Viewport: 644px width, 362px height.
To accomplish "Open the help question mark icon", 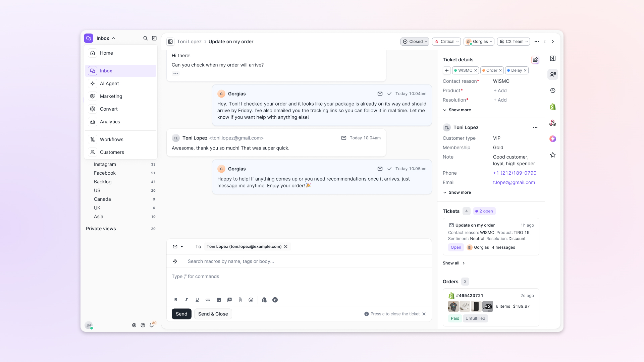I will click(x=143, y=325).
